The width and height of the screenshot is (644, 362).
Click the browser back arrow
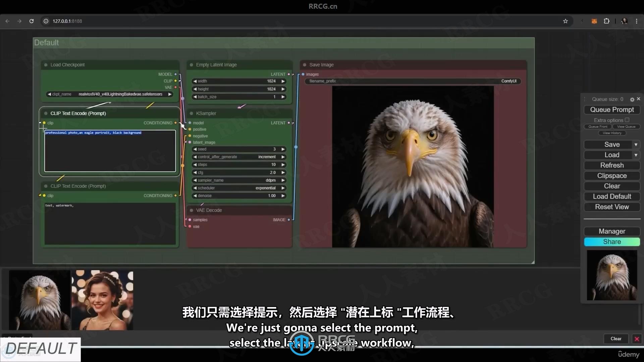tap(7, 21)
